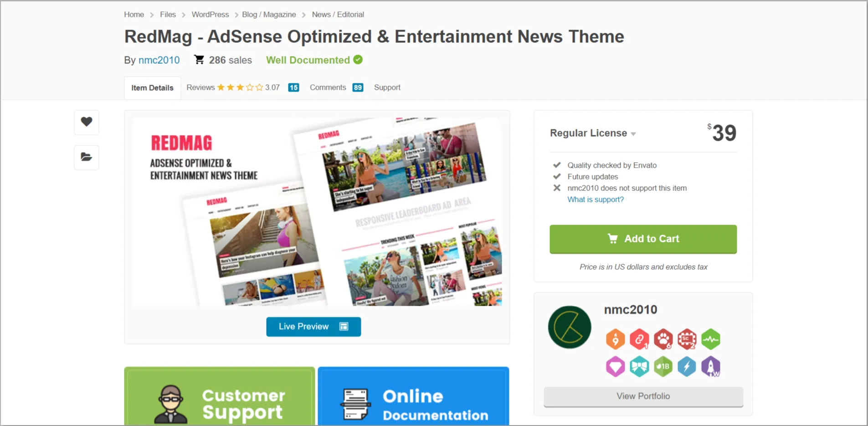Viewport: 868px width, 426px height.
Task: Click the Add to Cart button
Action: click(643, 239)
